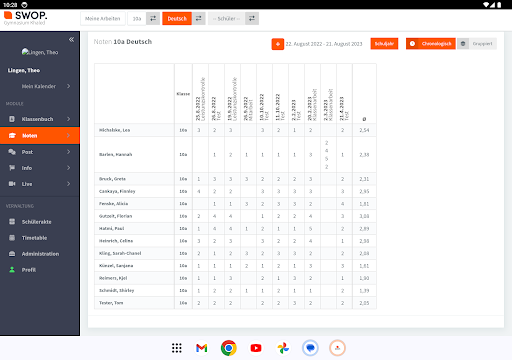Click the bold Lingen, Theo user name
512x360 pixels.
click(x=24, y=70)
